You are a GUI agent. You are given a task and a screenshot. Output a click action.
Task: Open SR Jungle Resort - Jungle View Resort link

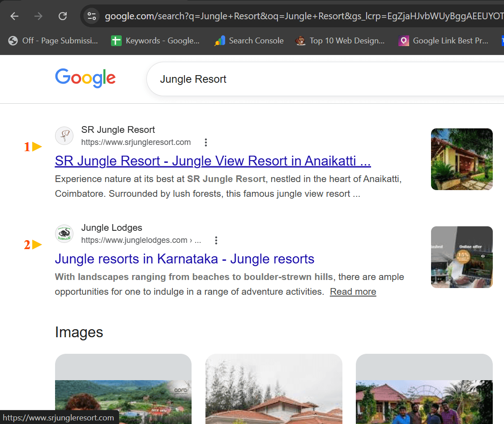[213, 161]
